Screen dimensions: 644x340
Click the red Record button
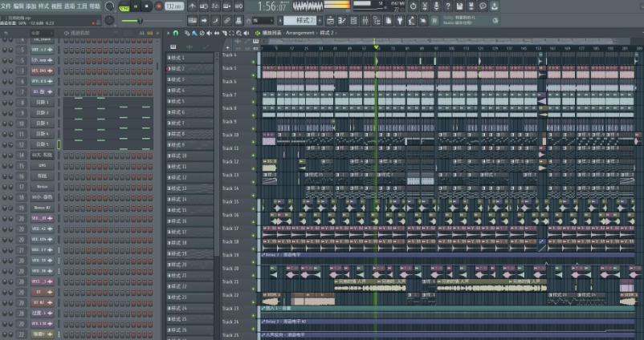(x=159, y=6)
